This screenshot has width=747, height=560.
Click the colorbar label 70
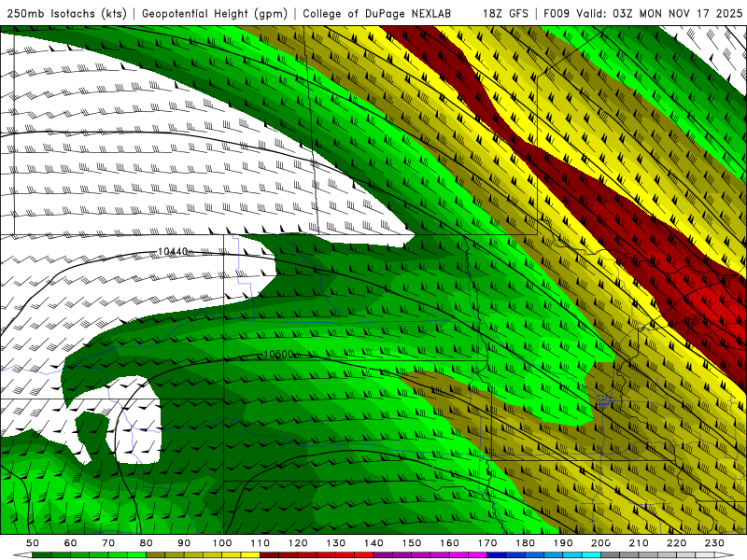(x=108, y=543)
